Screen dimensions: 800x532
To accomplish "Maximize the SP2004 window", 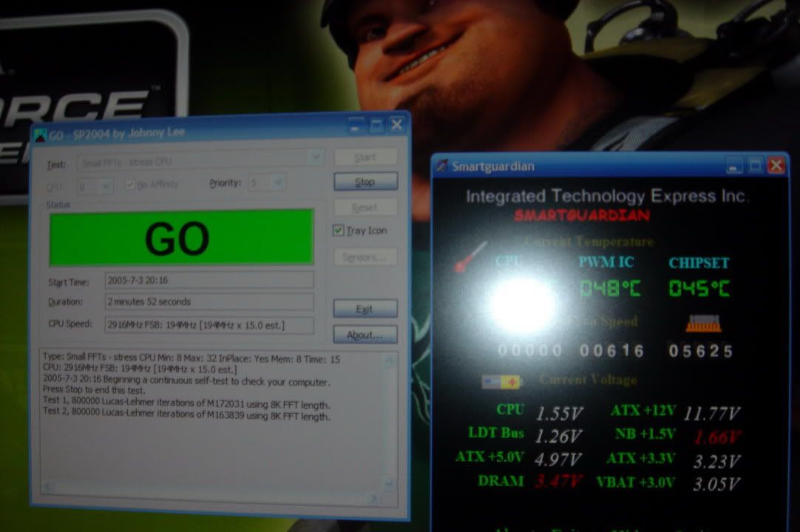I will tap(377, 125).
